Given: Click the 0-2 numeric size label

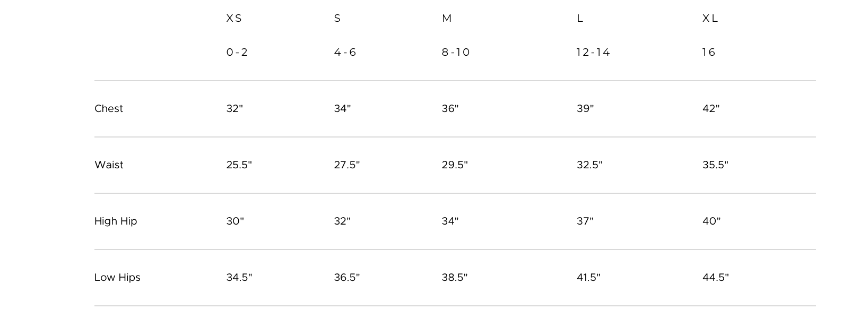Looking at the screenshot, I should (x=237, y=53).
